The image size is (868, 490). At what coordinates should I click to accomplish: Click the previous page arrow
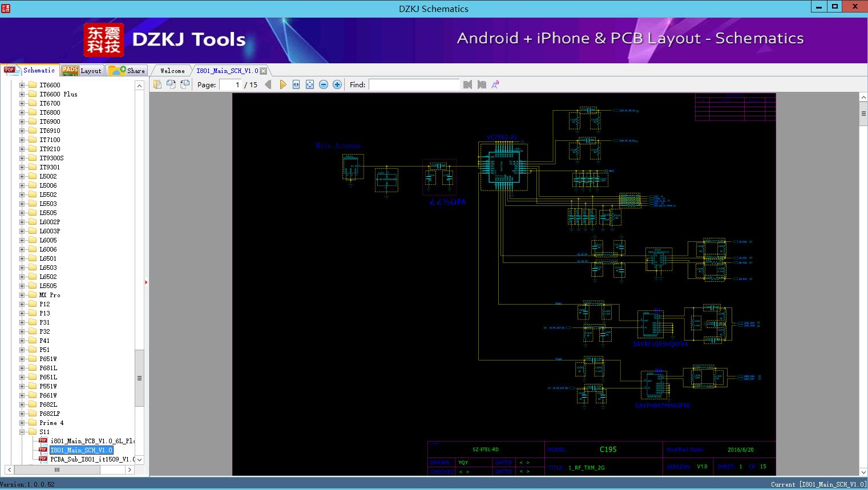click(268, 84)
